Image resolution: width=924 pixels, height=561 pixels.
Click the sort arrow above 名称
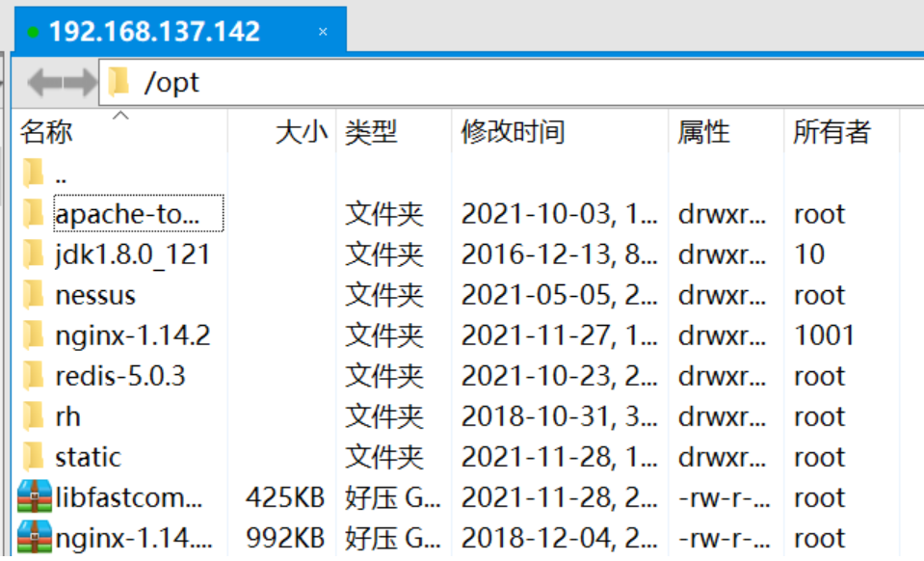(120, 115)
